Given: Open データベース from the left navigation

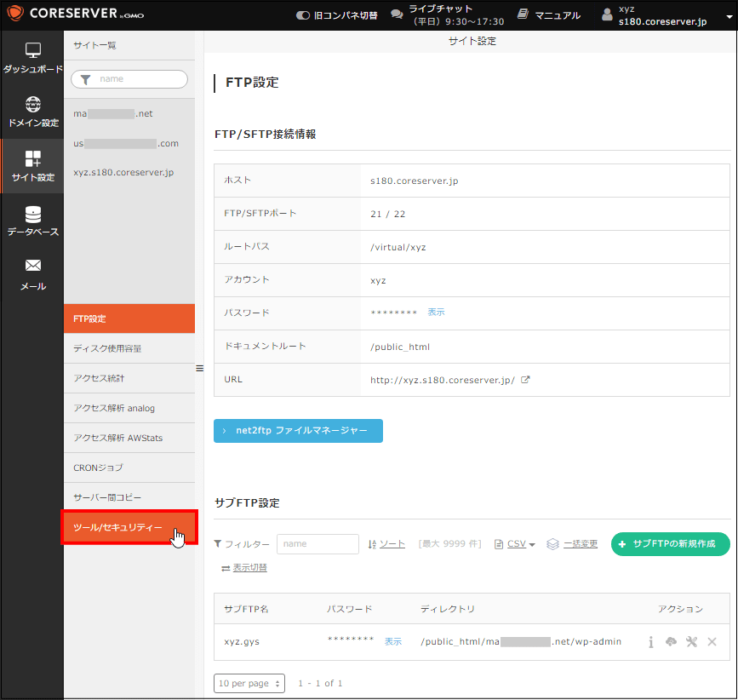Looking at the screenshot, I should pyautogui.click(x=32, y=221).
